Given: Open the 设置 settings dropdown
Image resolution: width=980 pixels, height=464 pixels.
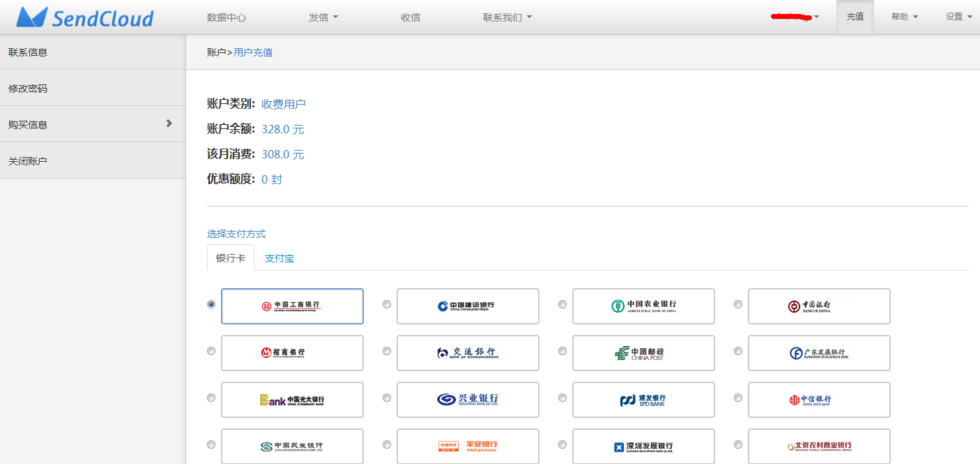Looking at the screenshot, I should (x=959, y=17).
